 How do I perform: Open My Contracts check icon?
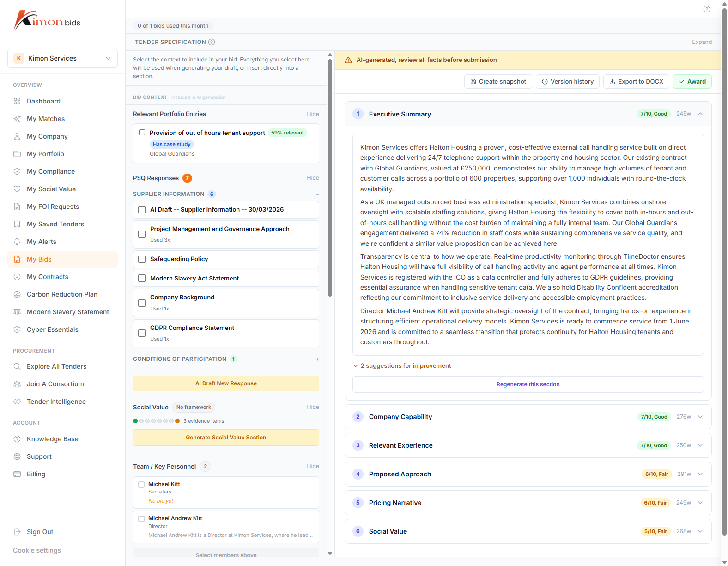(x=17, y=277)
